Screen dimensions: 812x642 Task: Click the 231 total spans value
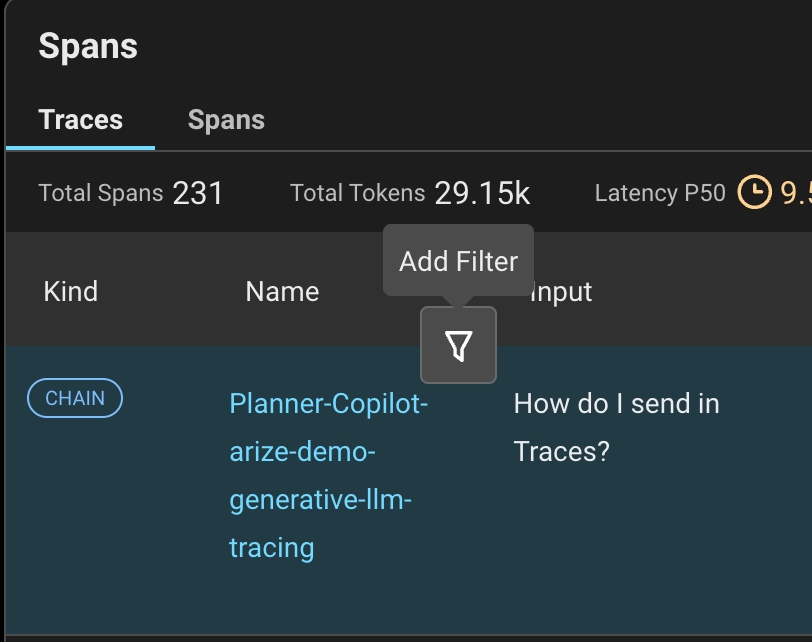(x=198, y=193)
